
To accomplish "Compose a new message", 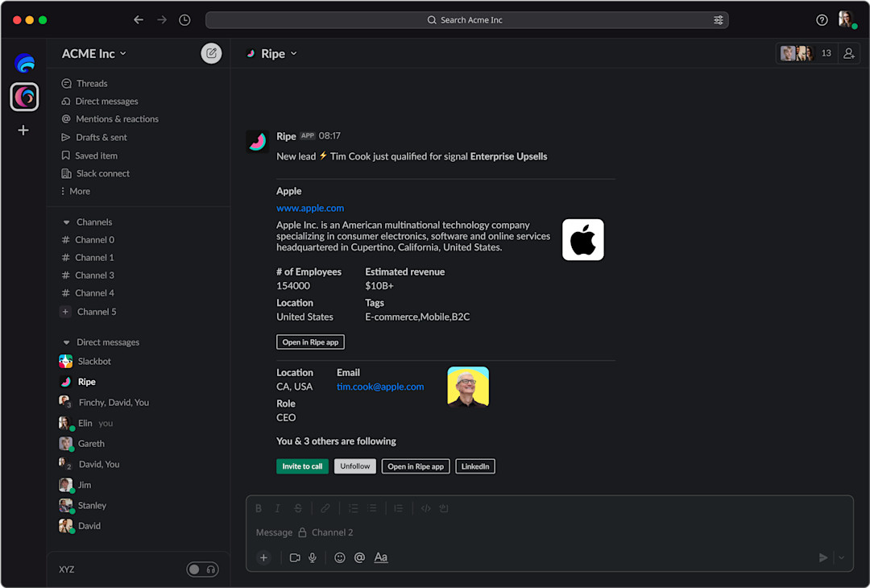I will pos(211,53).
